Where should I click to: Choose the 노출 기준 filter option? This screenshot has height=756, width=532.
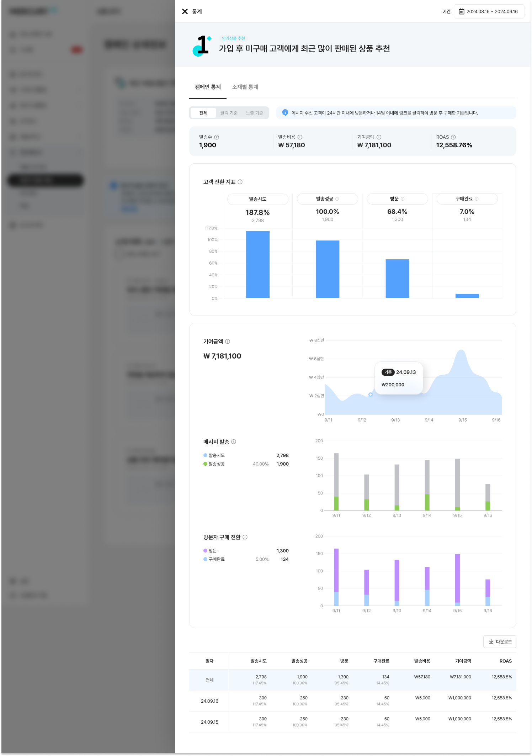coord(254,113)
